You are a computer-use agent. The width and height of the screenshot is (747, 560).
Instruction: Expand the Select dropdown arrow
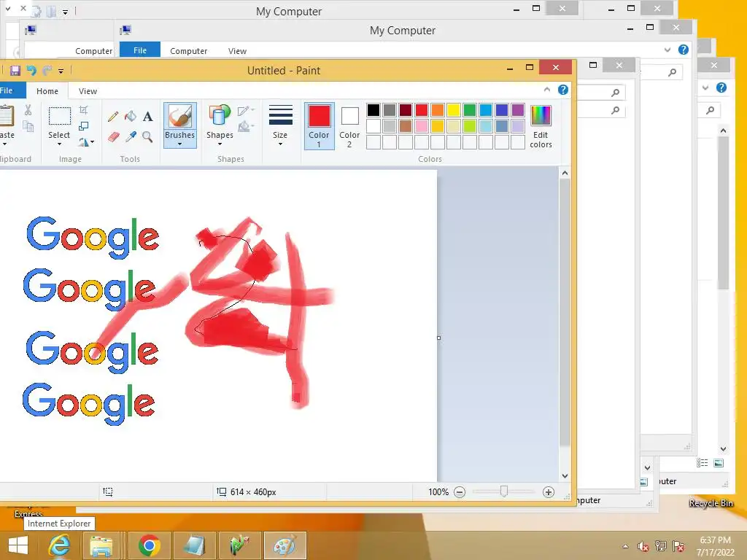[x=60, y=144]
